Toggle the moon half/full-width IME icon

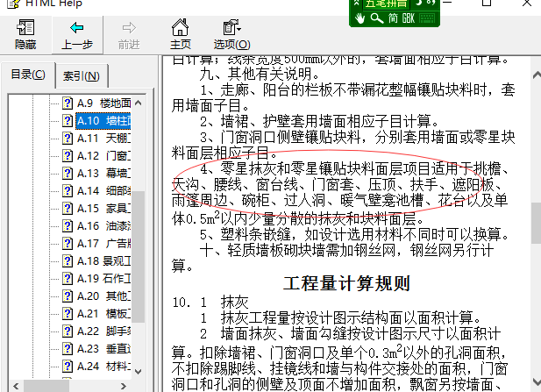click(418, 3)
